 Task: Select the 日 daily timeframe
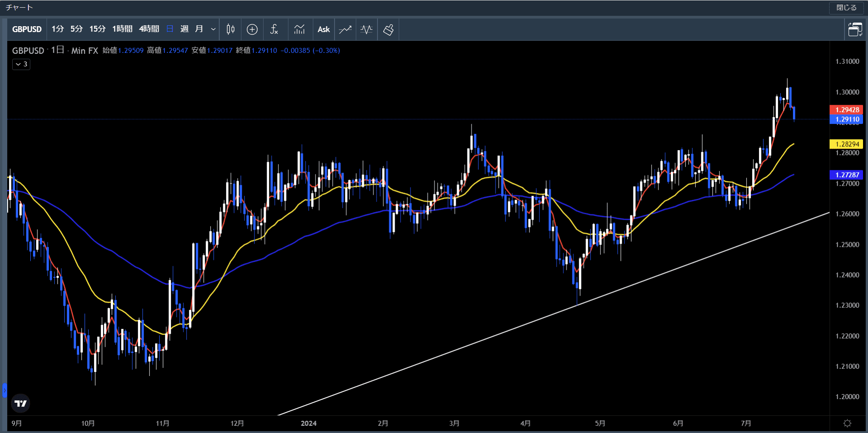coord(170,29)
